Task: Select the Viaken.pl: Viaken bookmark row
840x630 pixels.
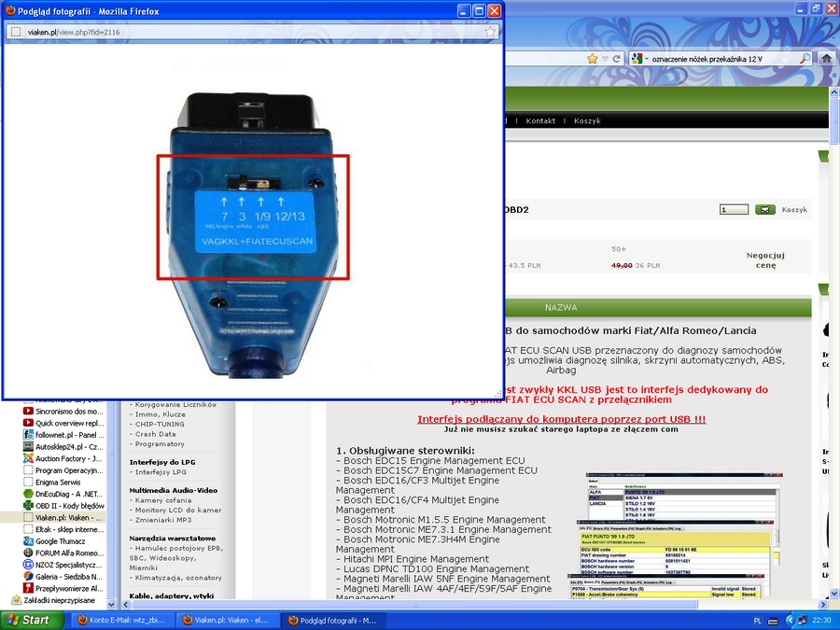Action: click(x=53, y=517)
